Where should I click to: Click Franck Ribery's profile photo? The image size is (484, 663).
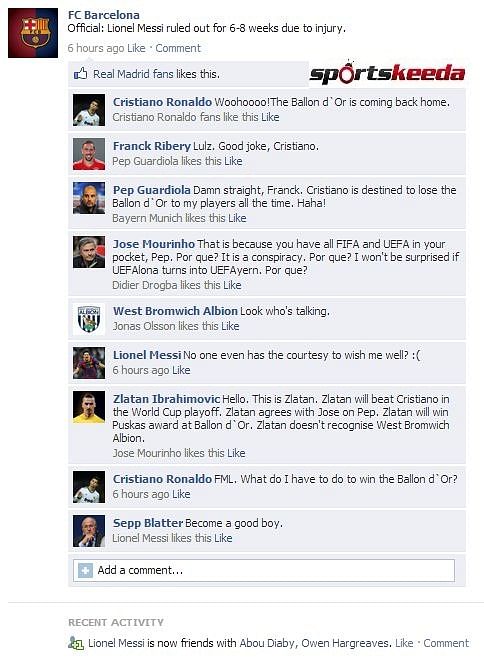pyautogui.click(x=89, y=154)
